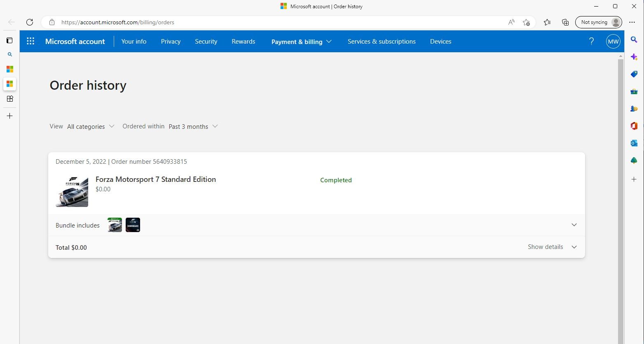Open the Privacy tab

pyautogui.click(x=171, y=42)
